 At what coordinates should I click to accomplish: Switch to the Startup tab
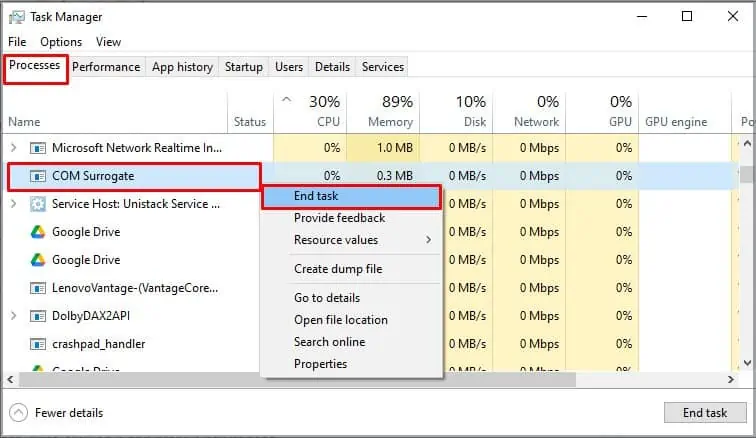pos(243,67)
